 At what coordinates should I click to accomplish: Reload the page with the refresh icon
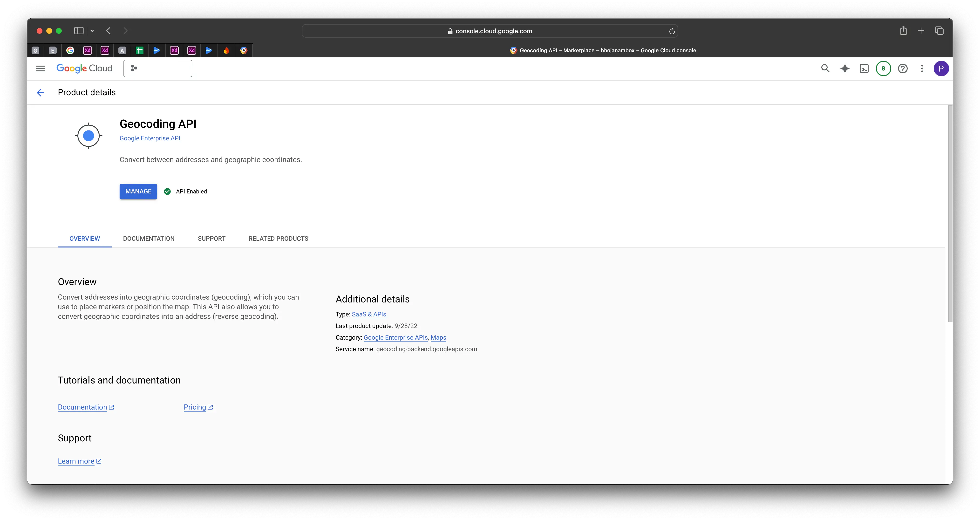coord(672,31)
